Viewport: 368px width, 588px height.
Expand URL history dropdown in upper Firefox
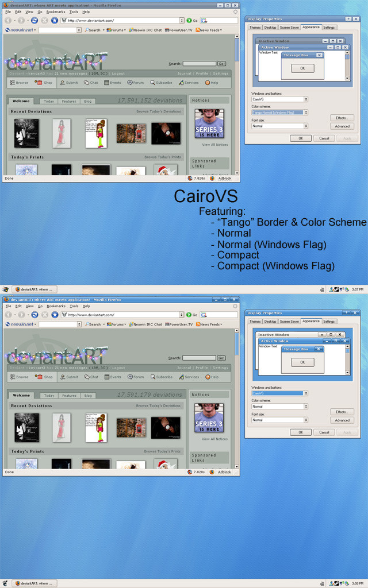182,21
